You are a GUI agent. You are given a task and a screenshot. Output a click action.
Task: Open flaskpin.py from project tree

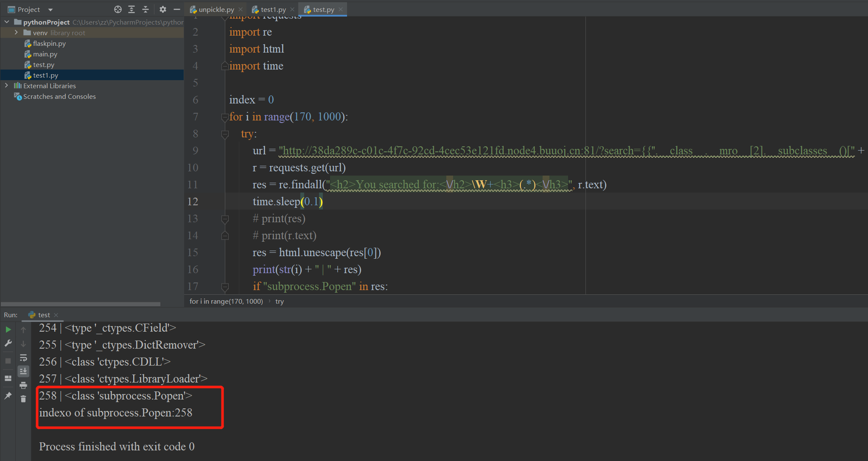coord(49,43)
